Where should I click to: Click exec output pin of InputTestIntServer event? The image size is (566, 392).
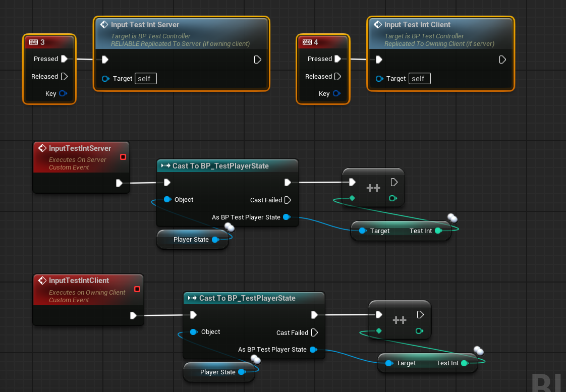coord(119,183)
